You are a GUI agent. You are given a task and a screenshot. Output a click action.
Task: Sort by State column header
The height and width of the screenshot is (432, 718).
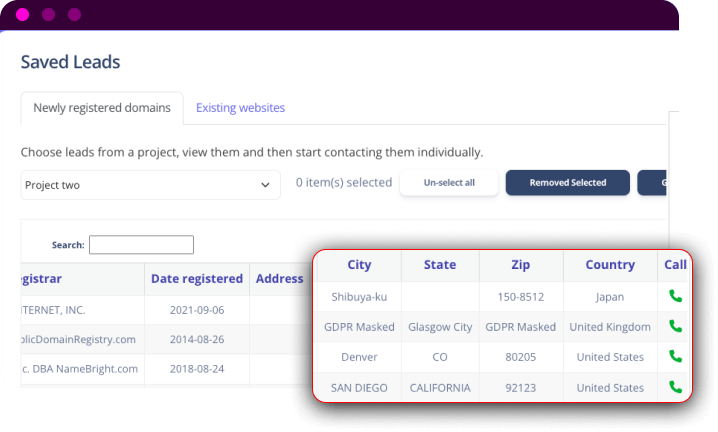[x=440, y=265]
